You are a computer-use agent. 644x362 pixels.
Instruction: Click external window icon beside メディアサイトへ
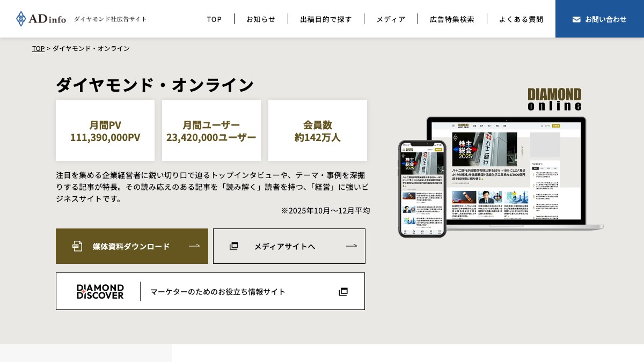[x=233, y=246]
